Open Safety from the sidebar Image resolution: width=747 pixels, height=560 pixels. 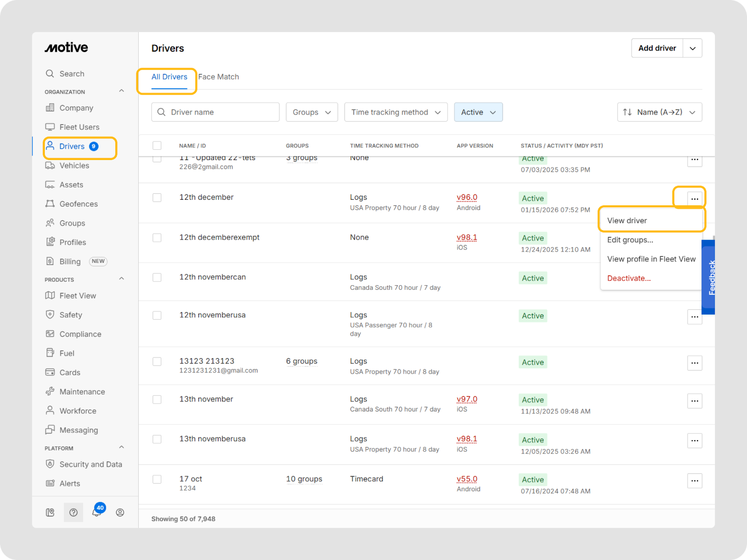point(70,315)
